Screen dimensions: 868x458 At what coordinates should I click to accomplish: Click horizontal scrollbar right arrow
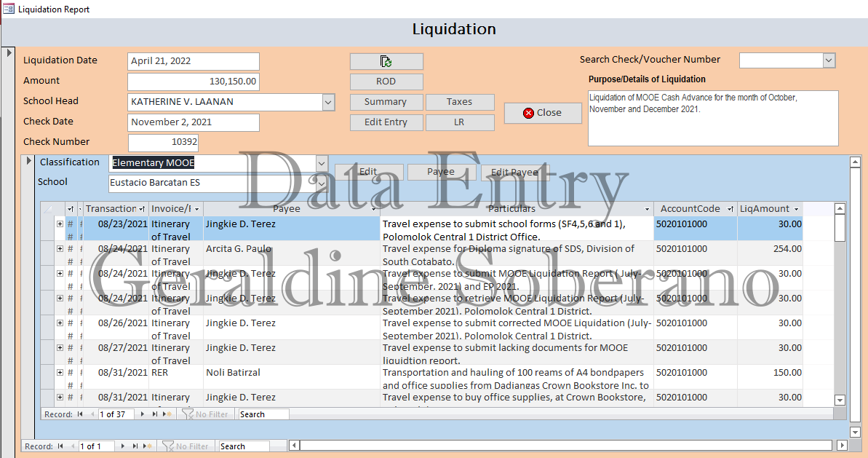point(842,446)
